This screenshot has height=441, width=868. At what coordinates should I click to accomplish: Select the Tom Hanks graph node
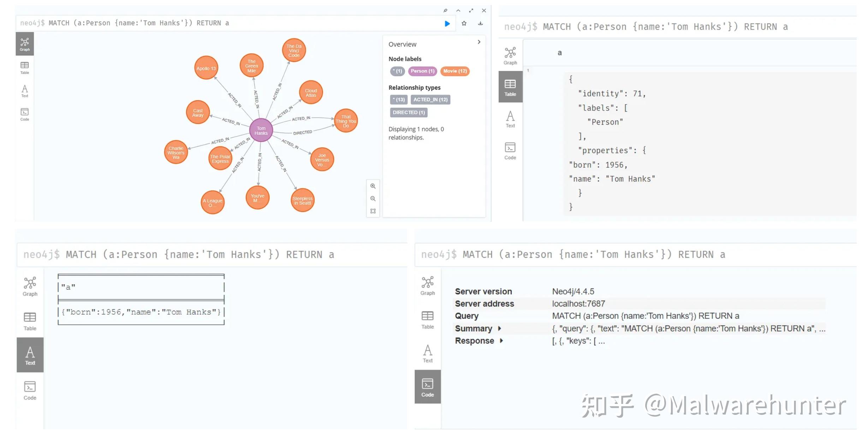click(x=261, y=130)
